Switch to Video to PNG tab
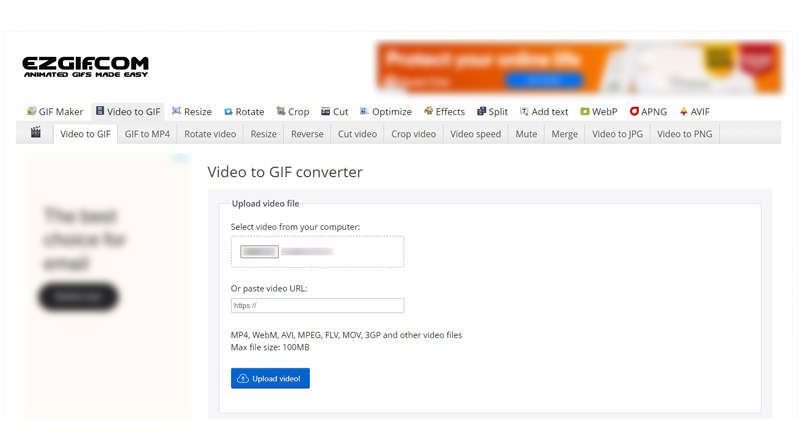The image size is (800, 447). pos(685,134)
